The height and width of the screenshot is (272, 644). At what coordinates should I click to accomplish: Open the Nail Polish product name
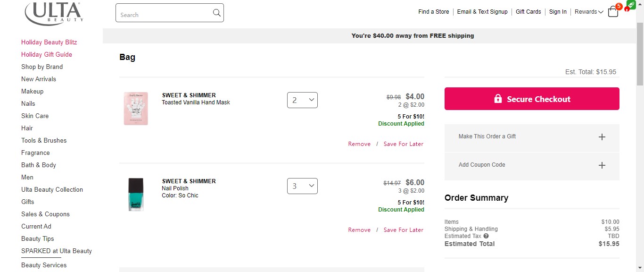[175, 188]
